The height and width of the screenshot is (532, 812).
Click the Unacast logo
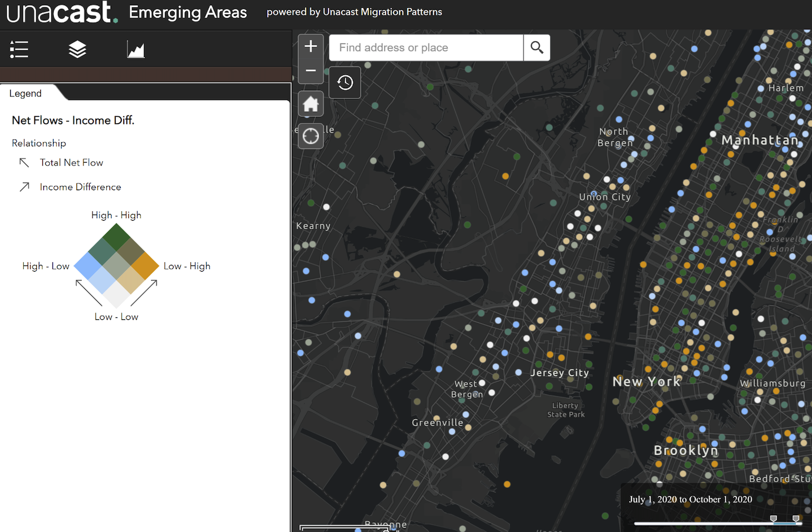click(x=62, y=12)
